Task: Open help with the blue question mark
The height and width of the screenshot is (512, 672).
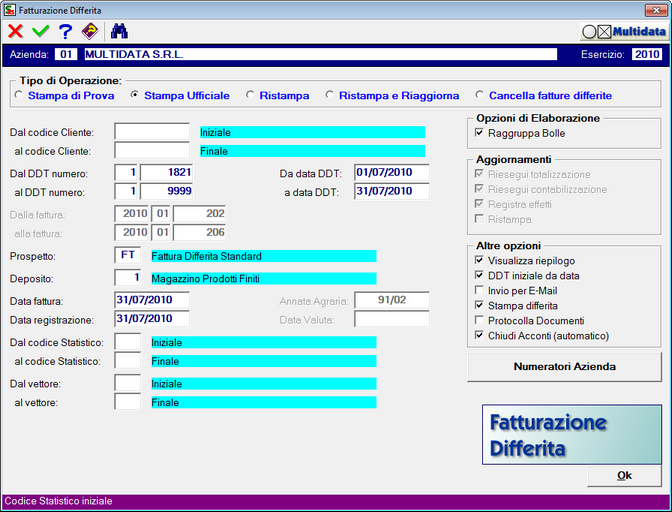Action: [66, 31]
